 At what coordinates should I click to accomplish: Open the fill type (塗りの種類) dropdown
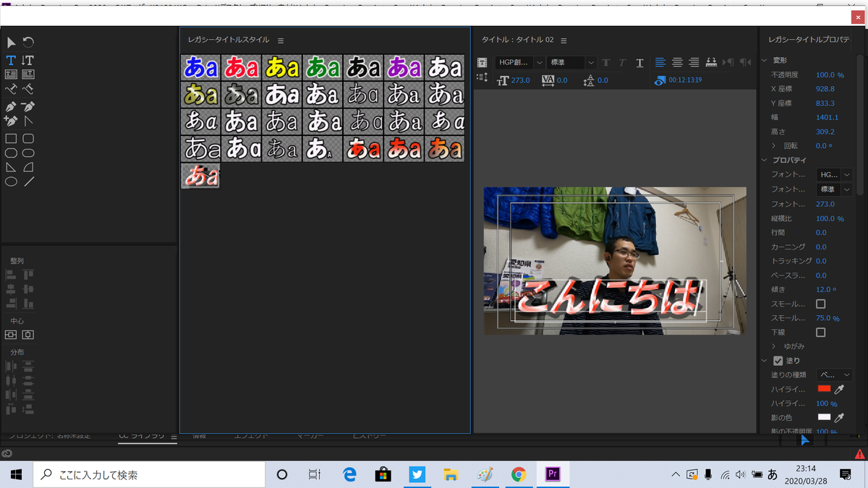tap(834, 375)
